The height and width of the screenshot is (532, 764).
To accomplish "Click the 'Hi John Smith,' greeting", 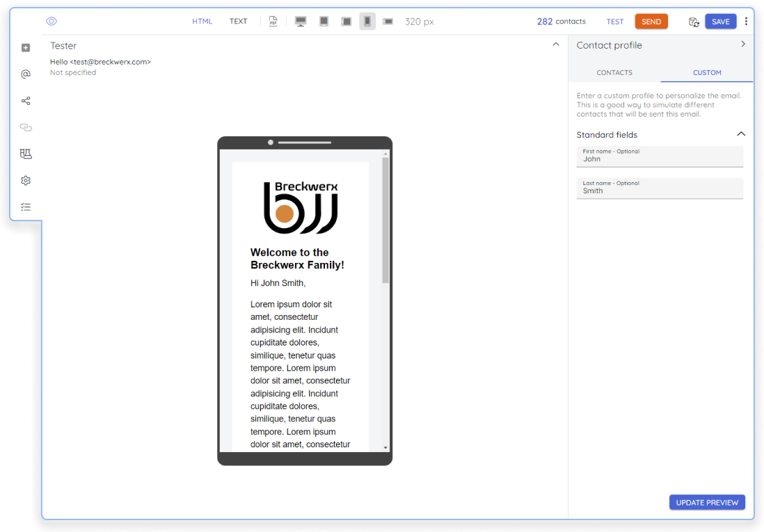I will [278, 283].
